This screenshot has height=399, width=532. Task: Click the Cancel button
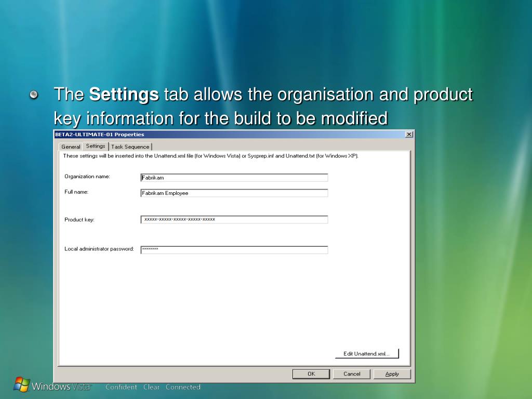tap(352, 374)
